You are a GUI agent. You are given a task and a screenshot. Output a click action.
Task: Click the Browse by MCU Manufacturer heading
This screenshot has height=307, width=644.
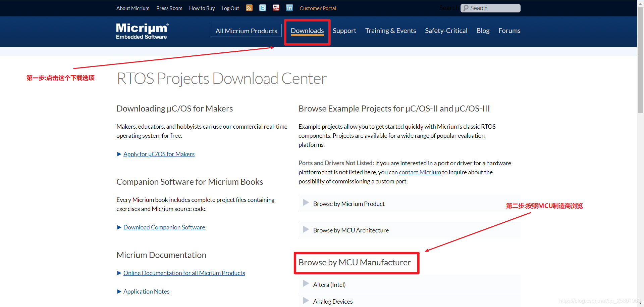355,262
